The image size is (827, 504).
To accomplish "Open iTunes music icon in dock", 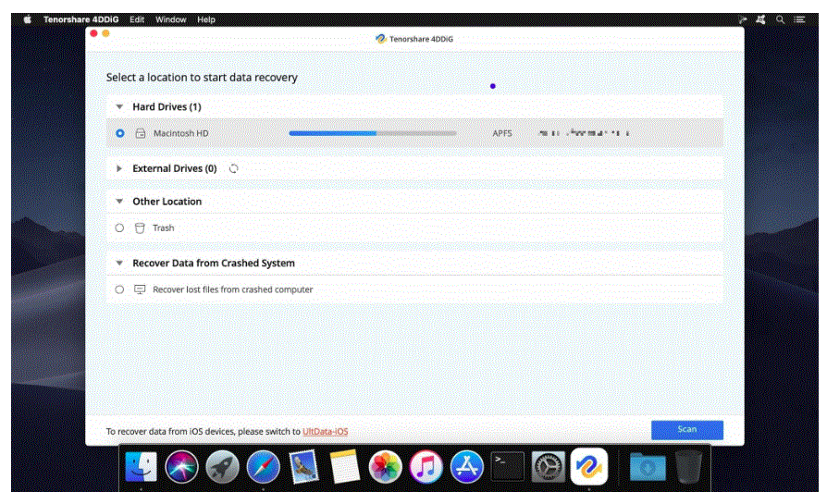I will point(426,467).
